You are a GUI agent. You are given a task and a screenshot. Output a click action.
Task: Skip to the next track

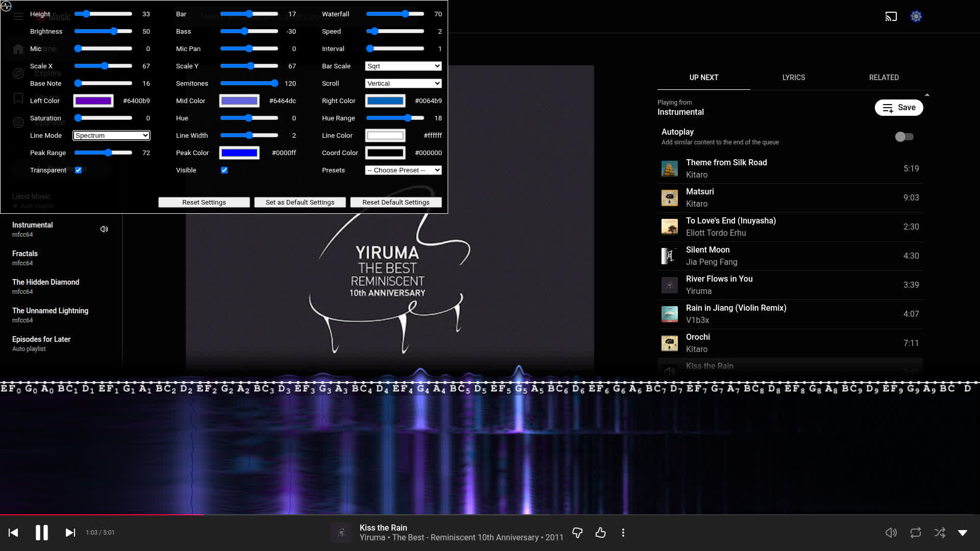coord(70,533)
